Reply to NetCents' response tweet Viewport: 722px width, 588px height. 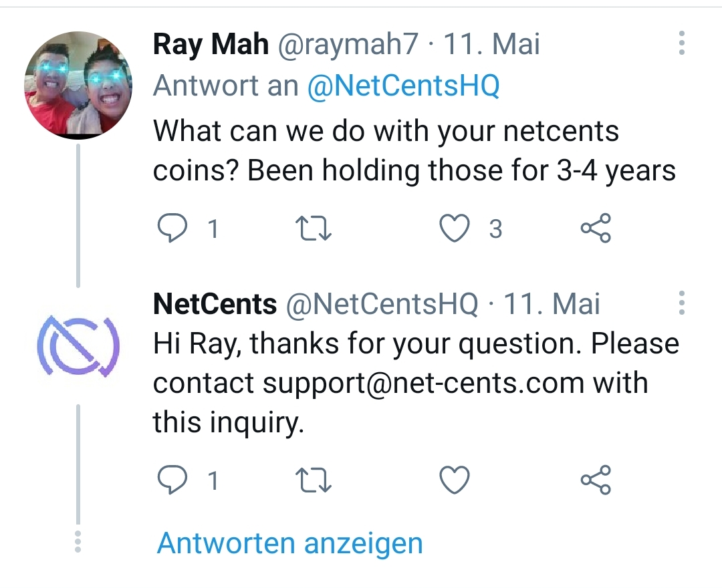click(172, 480)
